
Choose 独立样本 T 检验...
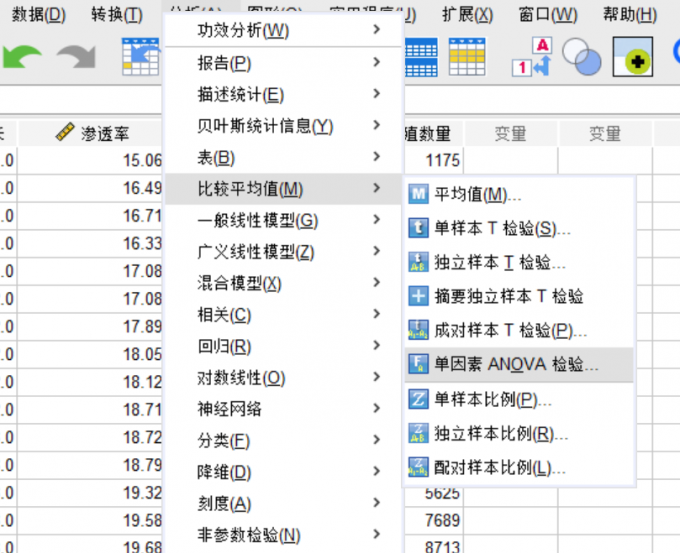[519, 262]
